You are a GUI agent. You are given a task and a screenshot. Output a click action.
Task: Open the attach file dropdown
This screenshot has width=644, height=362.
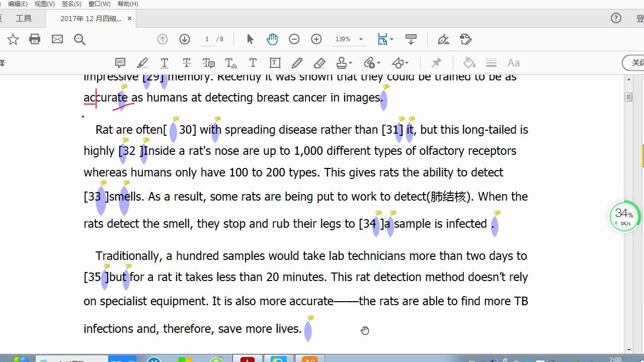pos(372,63)
